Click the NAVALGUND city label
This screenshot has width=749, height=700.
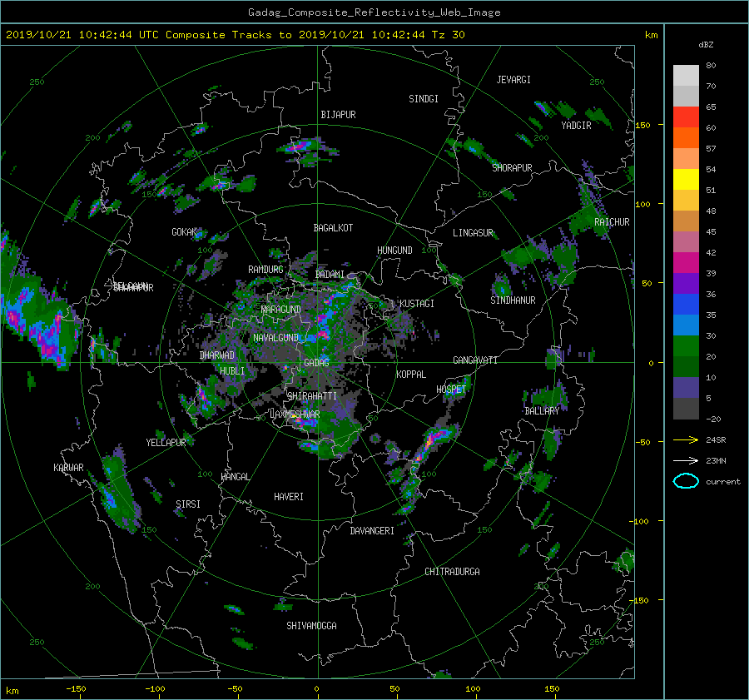pos(275,338)
